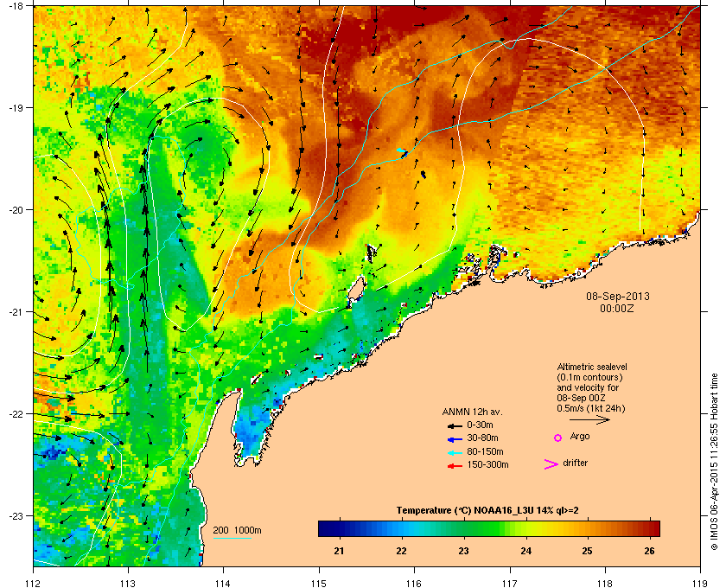The height and width of the screenshot is (588, 726).
Task: Click the latitude axis label -19
Action: pos(15,107)
